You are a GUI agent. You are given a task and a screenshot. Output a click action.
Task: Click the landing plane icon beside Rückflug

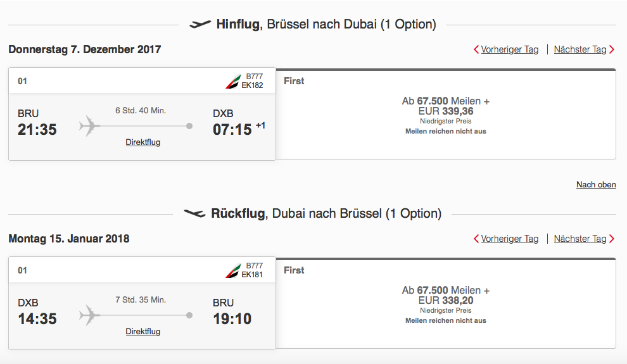click(194, 213)
